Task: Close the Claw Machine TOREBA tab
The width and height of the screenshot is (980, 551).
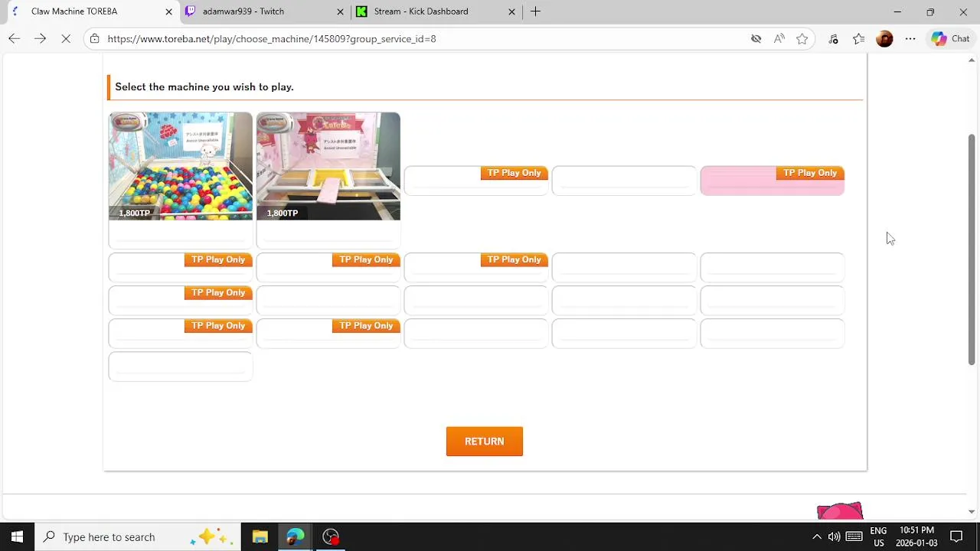Action: tap(168, 11)
